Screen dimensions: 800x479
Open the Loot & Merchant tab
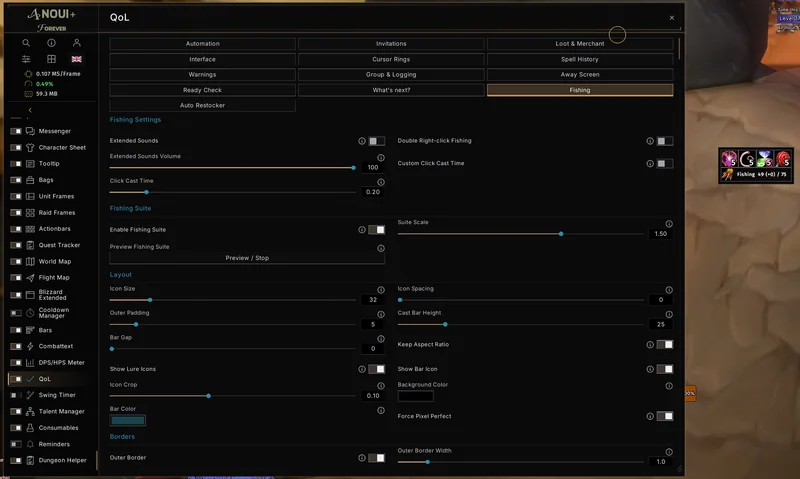click(x=580, y=44)
